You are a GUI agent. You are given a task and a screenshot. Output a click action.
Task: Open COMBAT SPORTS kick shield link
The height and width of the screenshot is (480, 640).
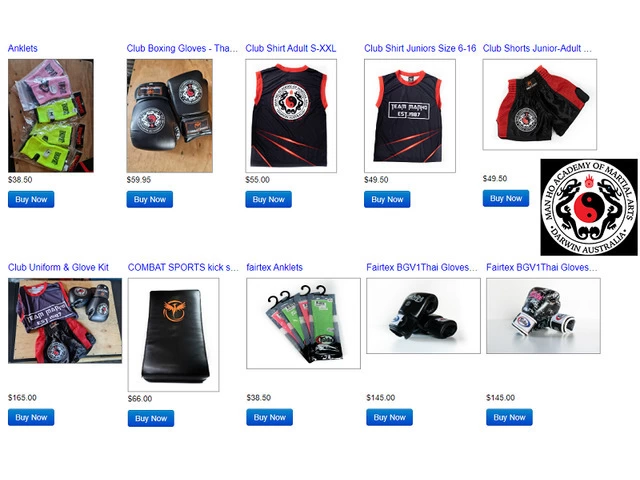(x=183, y=267)
